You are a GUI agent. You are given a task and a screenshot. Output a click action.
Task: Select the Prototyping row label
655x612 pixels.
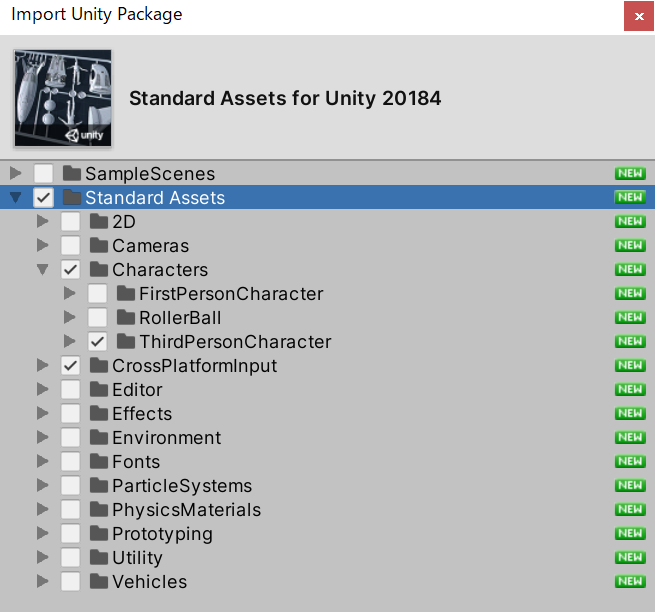[162, 534]
